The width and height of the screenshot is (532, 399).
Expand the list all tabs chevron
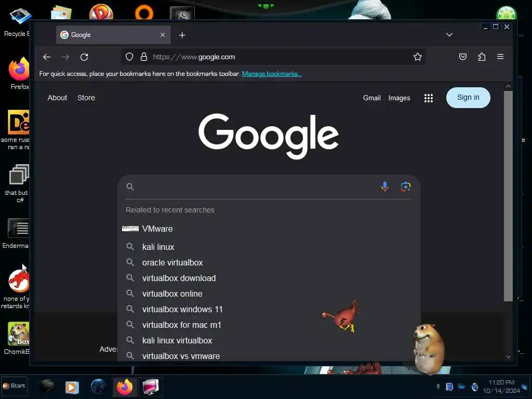[x=449, y=35]
